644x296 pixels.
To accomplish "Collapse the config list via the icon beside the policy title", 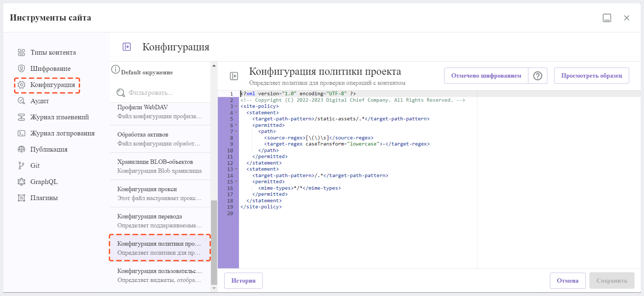I will pos(234,76).
